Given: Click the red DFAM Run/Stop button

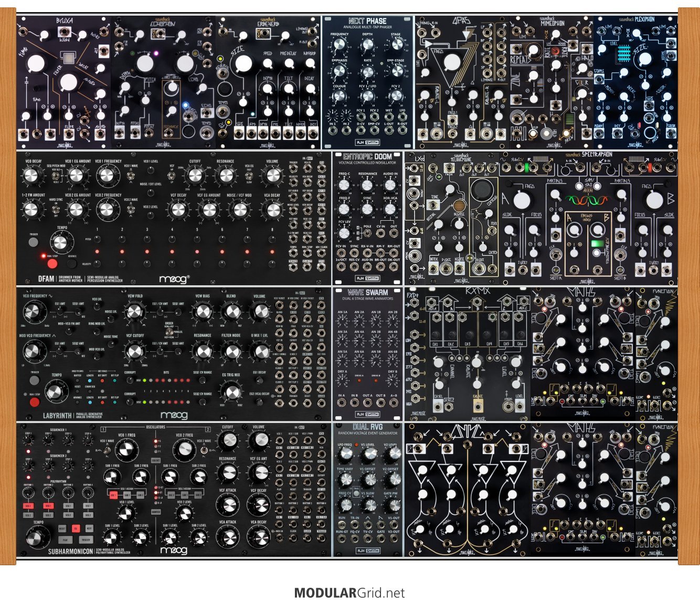Looking at the screenshot, I should pyautogui.click(x=52, y=264).
